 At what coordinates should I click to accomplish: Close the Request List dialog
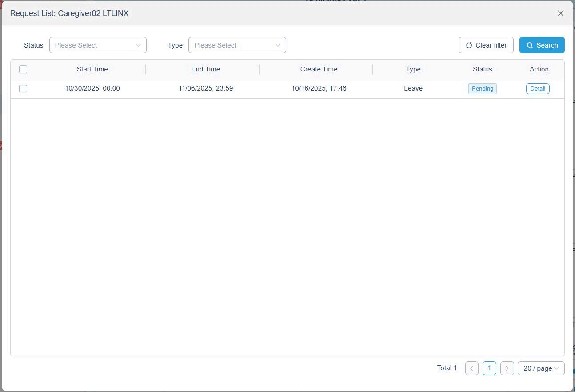click(x=560, y=13)
